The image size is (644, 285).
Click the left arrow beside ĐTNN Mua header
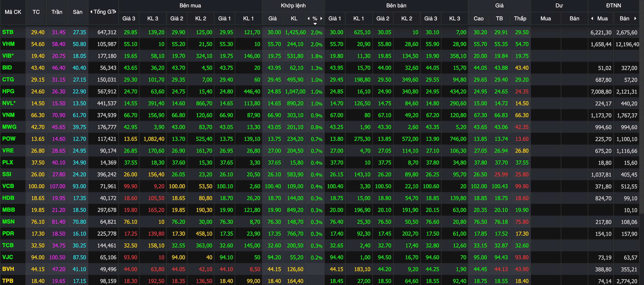(x=592, y=18)
